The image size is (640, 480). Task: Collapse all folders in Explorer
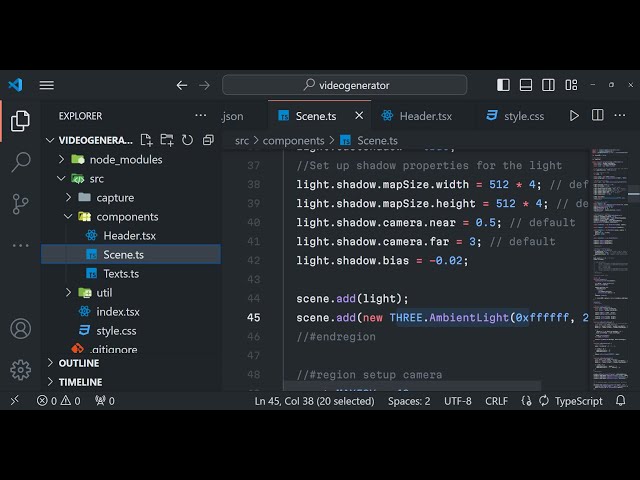208,140
